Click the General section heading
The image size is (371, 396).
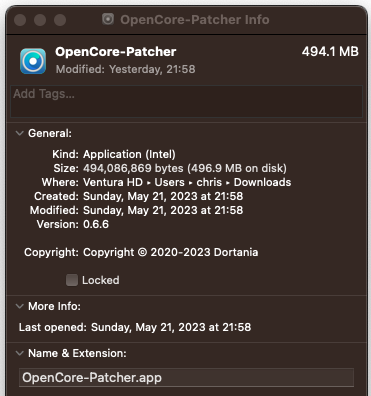(x=50, y=133)
